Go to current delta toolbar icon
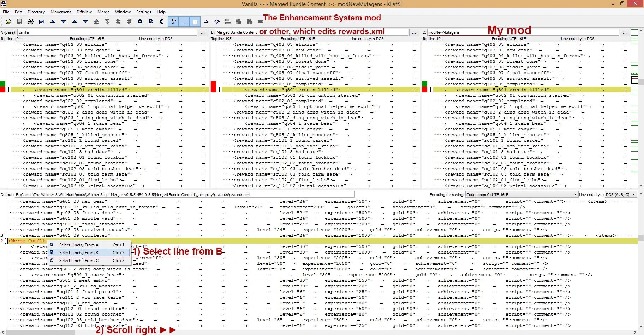Viewport: 644px width, 335px height. [x=42, y=22]
